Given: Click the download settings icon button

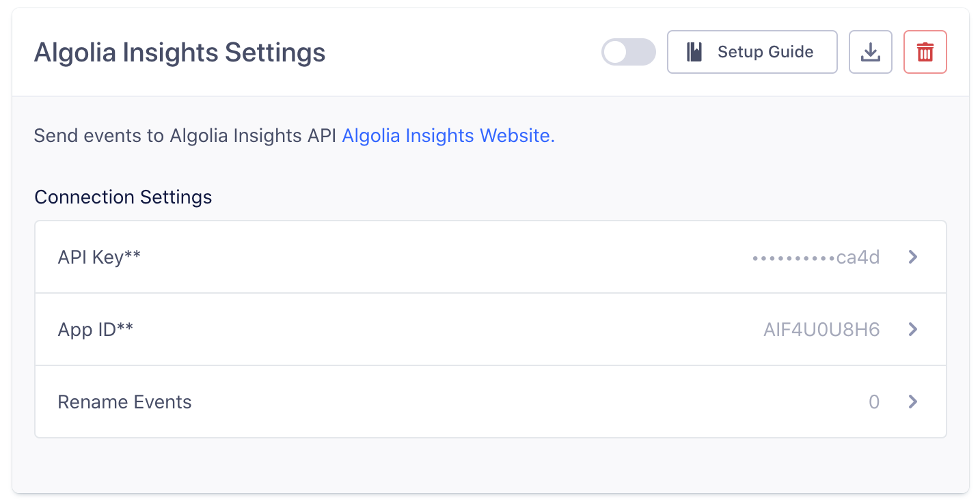Looking at the screenshot, I should pyautogui.click(x=870, y=52).
